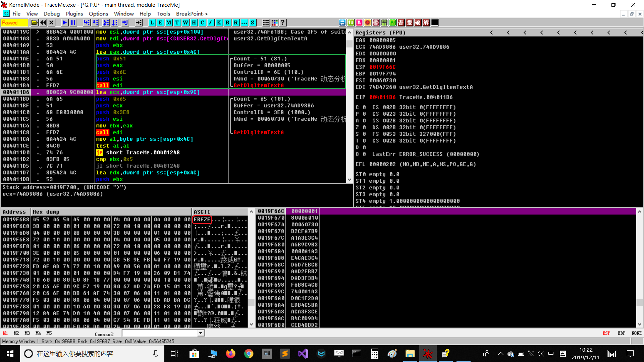Viewport: 644px width, 362px height.
Task: Open the file with folder icon
Action: (x=34, y=22)
